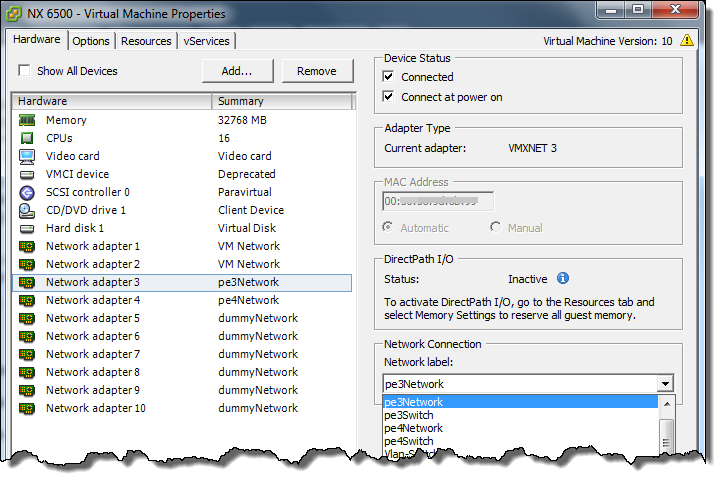The width and height of the screenshot is (721, 491).
Task: Click Network adapter 8 card icon
Action: (27, 372)
